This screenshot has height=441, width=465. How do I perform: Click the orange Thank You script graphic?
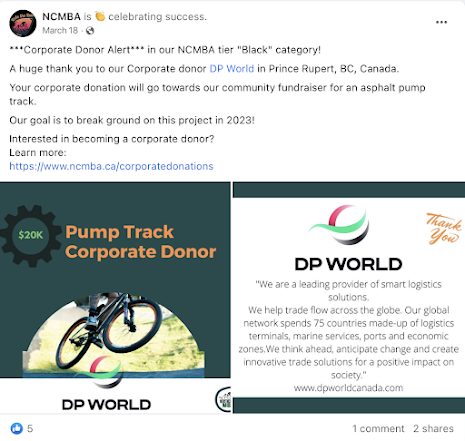click(444, 228)
